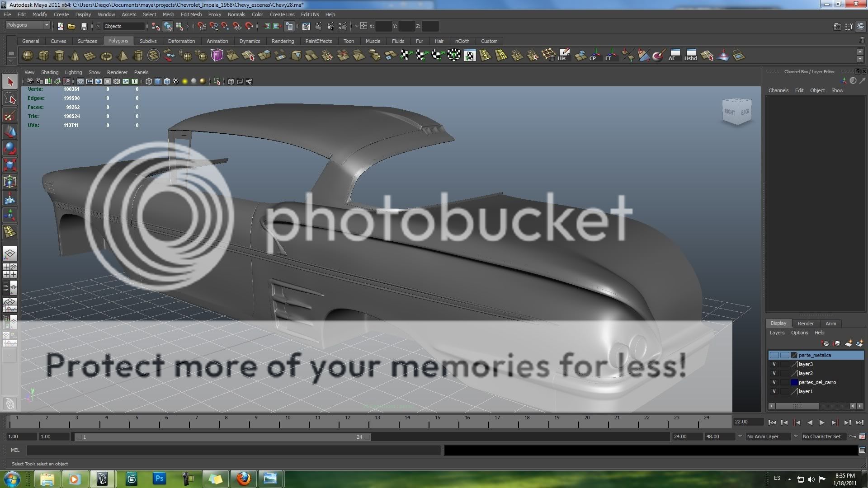Toggle visibility of partes_del_carro layer
Screen dimensions: 868x488
pos(774,382)
